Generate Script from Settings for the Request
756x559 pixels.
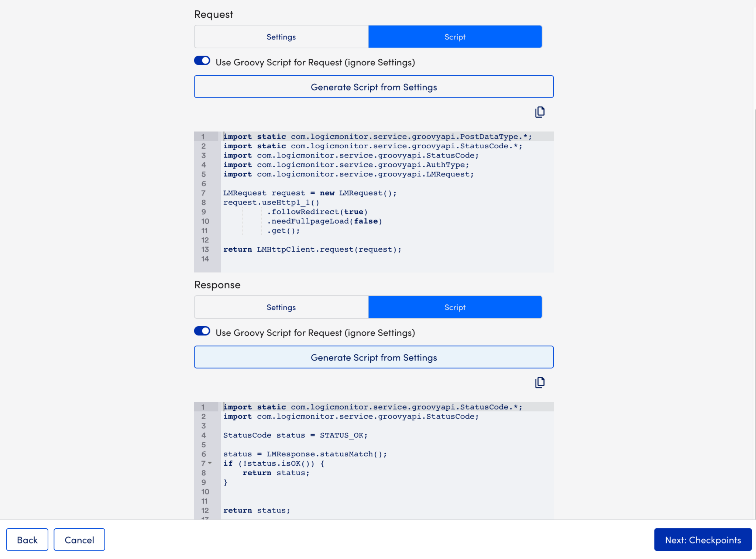pyautogui.click(x=374, y=87)
